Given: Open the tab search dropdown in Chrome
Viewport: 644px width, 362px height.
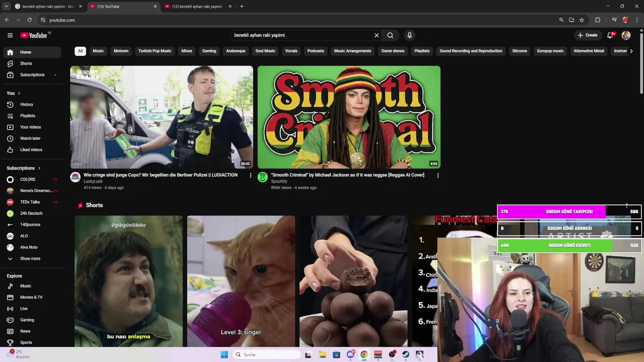Looking at the screenshot, I should tap(7, 7).
